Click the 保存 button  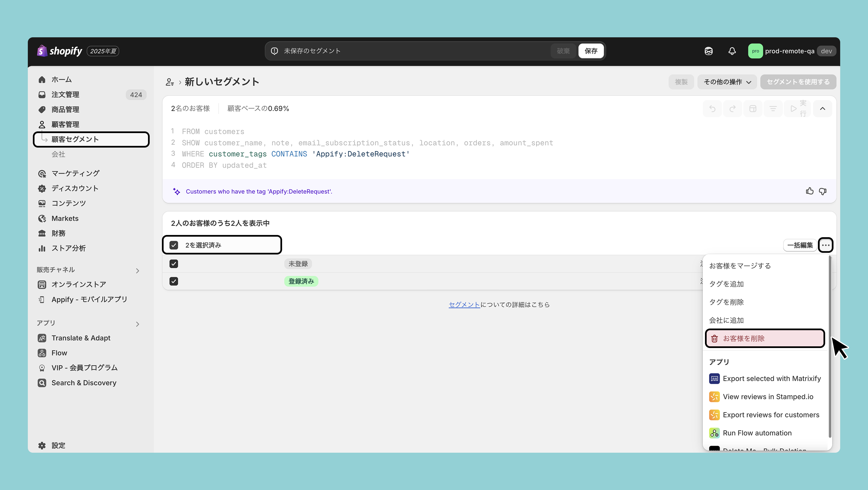click(591, 51)
